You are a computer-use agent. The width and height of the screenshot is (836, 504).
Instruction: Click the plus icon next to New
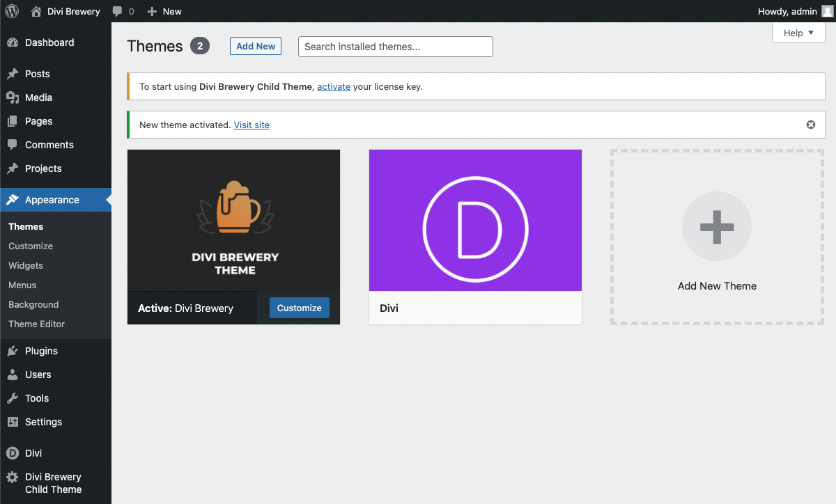(152, 11)
